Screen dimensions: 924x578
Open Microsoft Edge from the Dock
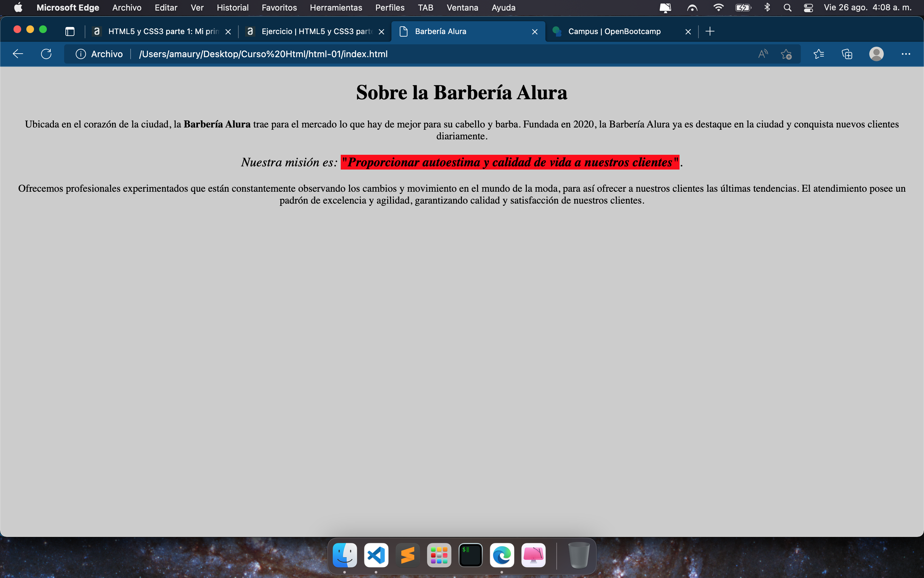[x=502, y=555]
